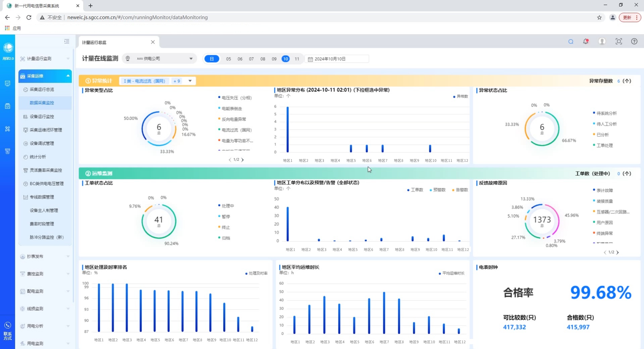Click the tall 地区1 bar in 地区异常分布
This screenshot has width=644, height=349.
tap(287, 130)
